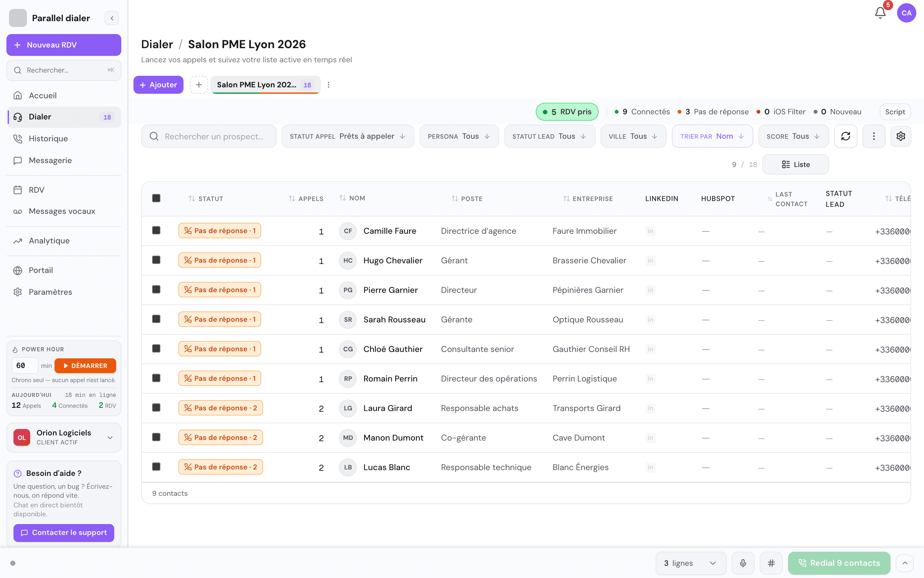Viewport: 924px width, 578px height.
Task: Tick the checkbox for Manon Dumont
Action: [156, 437]
